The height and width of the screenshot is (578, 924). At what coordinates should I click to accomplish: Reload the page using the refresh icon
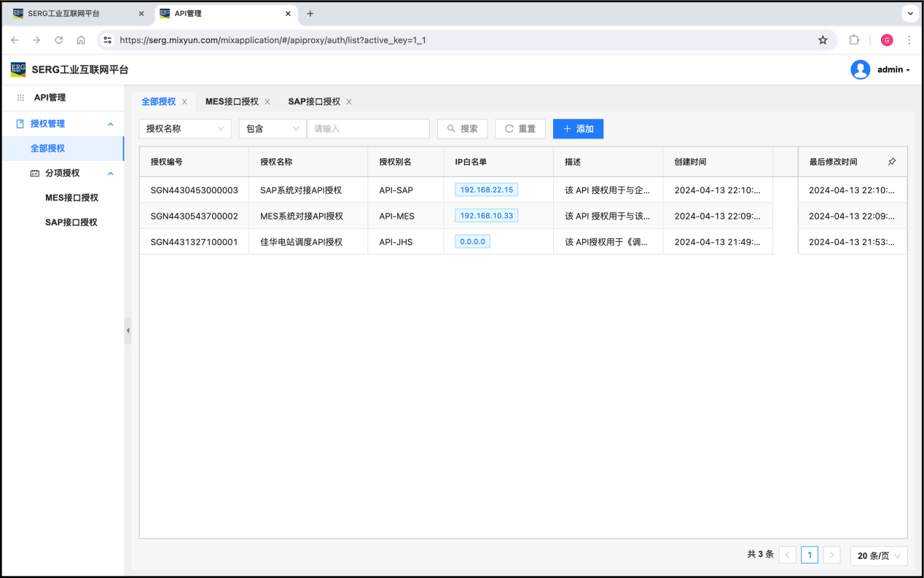59,40
